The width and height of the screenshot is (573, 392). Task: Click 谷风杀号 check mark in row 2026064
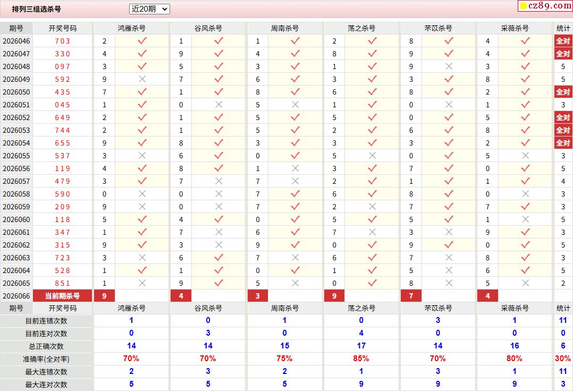tap(218, 270)
